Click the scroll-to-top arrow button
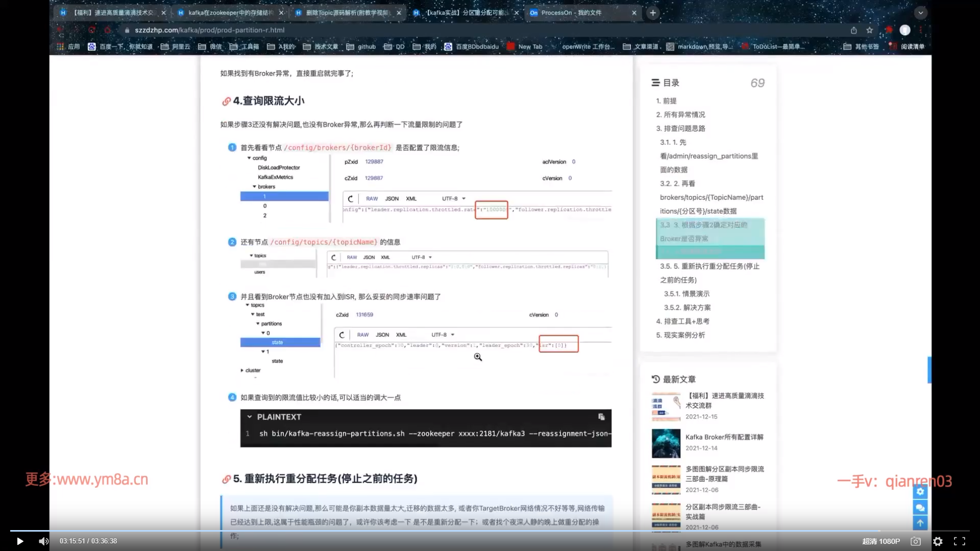 (x=920, y=523)
